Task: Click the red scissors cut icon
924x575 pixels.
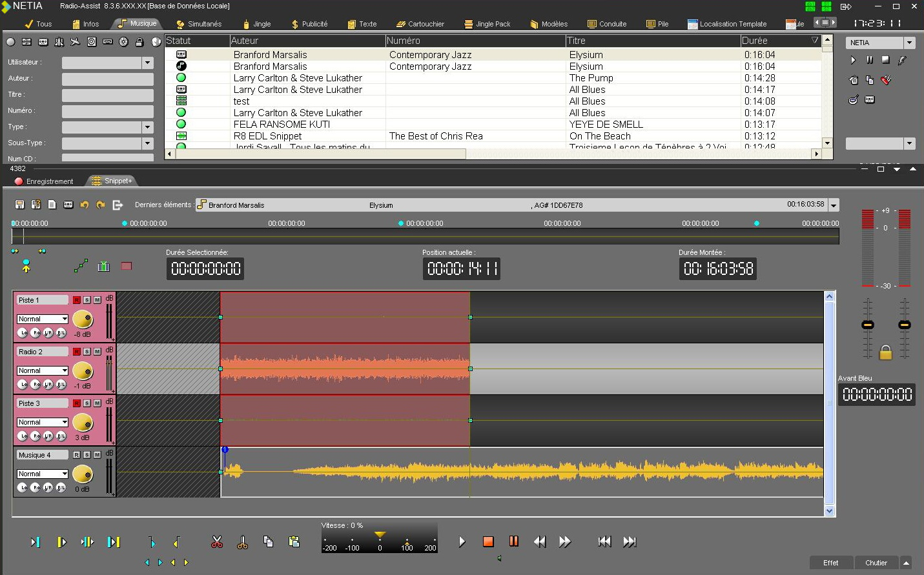Action: point(217,542)
